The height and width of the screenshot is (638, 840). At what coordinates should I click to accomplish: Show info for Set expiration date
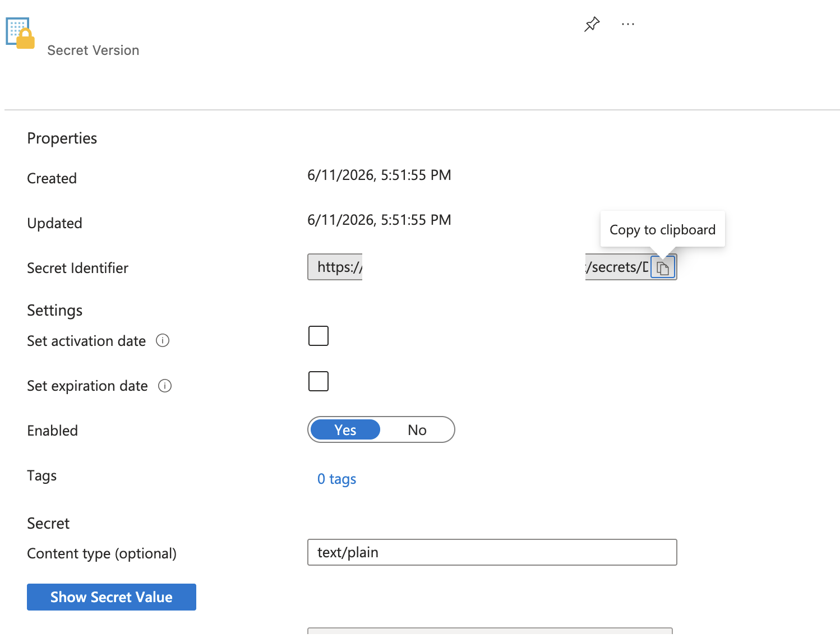point(165,386)
